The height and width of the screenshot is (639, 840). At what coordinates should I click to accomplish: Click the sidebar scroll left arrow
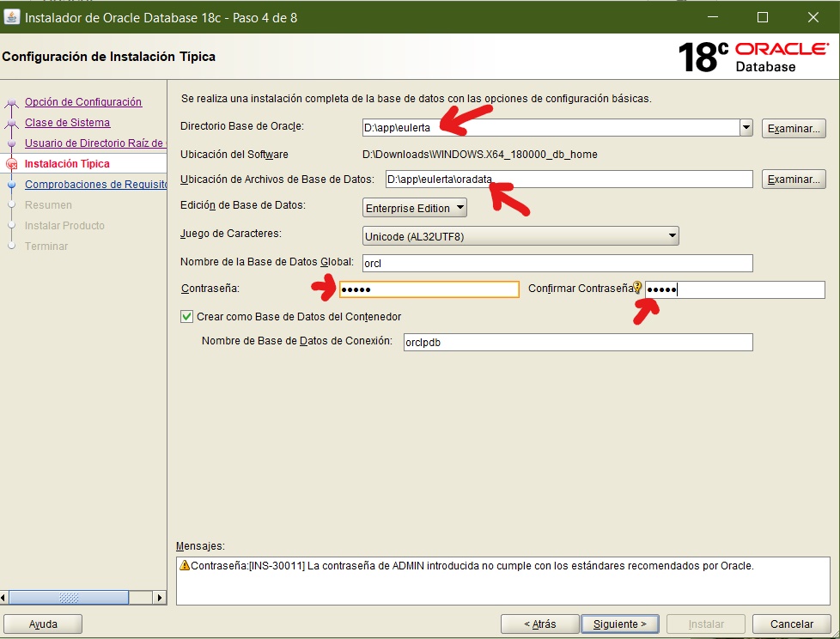click(3, 597)
